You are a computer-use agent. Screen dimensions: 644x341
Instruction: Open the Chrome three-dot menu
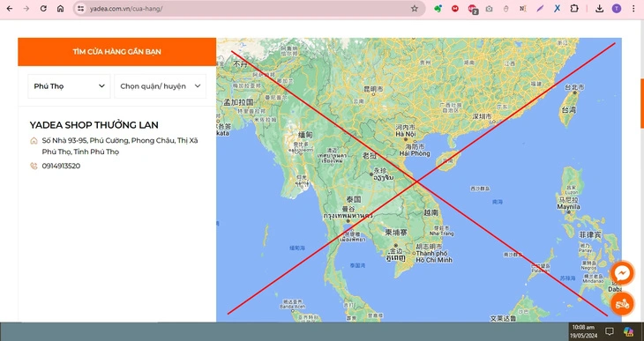pyautogui.click(x=633, y=8)
